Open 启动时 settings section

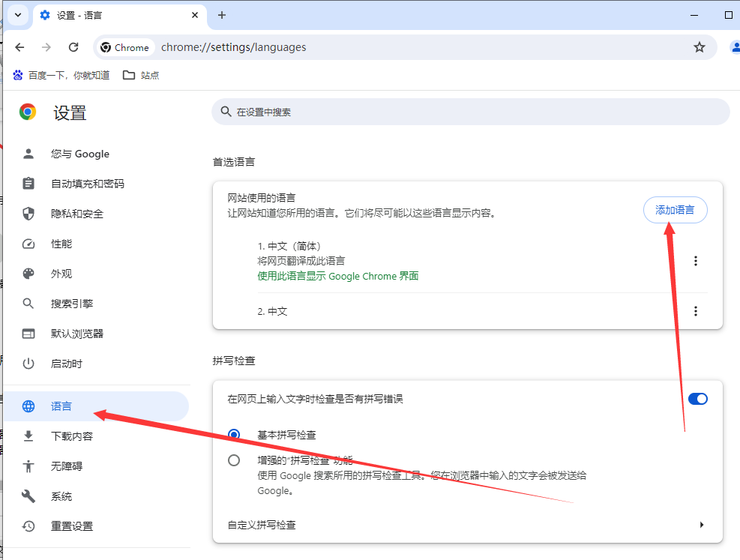(96, 364)
